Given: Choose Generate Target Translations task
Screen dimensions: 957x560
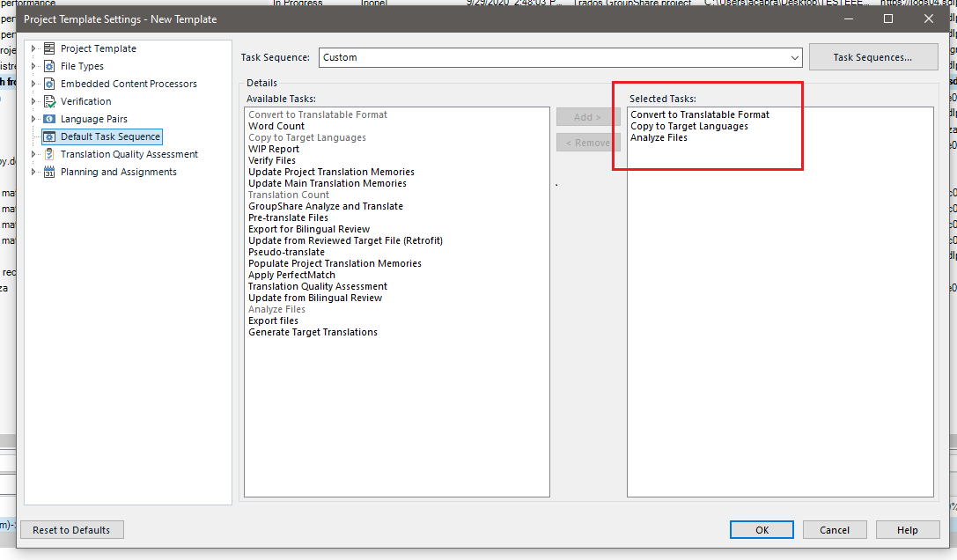Looking at the screenshot, I should pos(313,332).
